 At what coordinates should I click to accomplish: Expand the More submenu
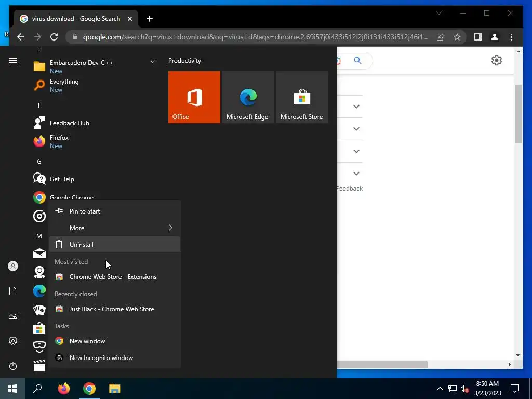(x=114, y=228)
